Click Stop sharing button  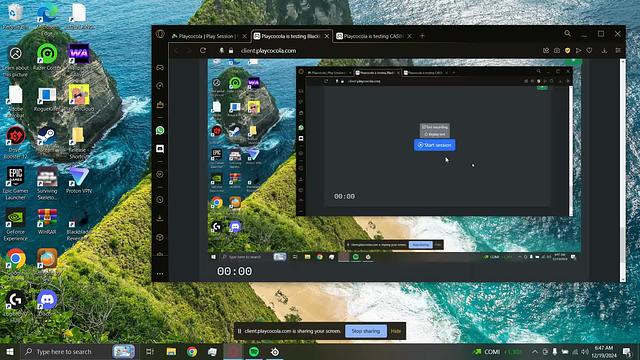point(366,331)
